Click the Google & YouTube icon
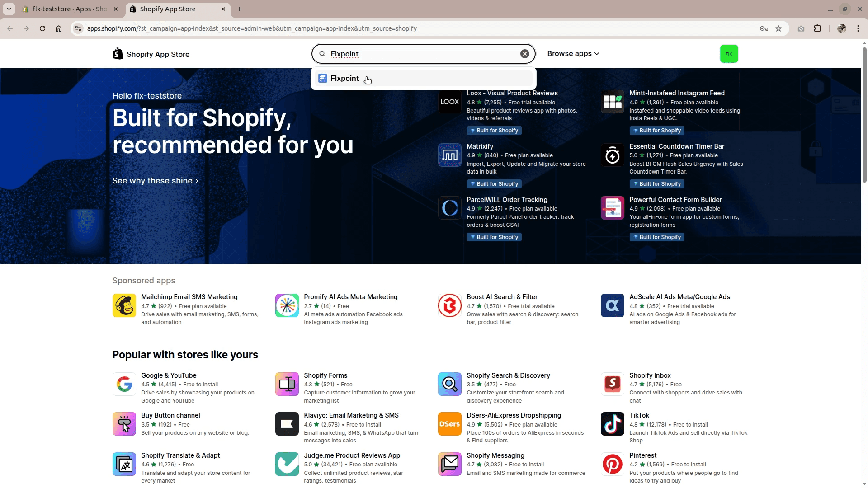The height and width of the screenshot is (488, 868). tap(124, 384)
